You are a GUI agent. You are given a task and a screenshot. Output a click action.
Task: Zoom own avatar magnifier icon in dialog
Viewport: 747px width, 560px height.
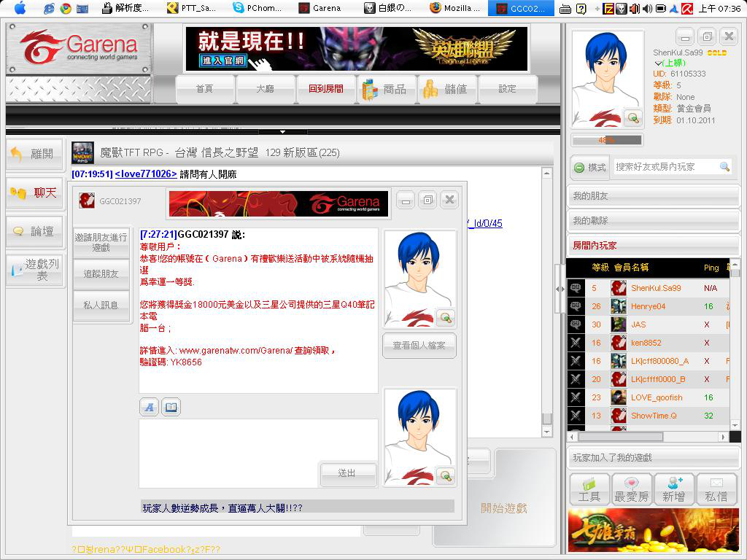pos(446,475)
